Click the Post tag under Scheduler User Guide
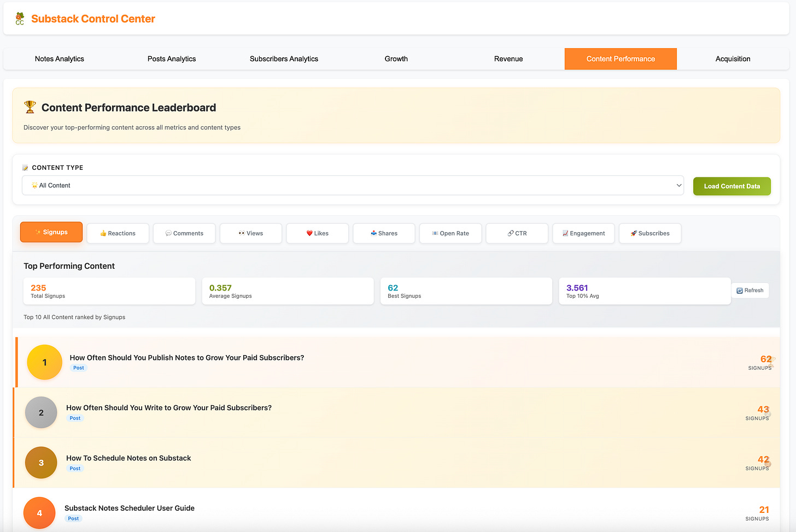The height and width of the screenshot is (532, 796). point(73,518)
